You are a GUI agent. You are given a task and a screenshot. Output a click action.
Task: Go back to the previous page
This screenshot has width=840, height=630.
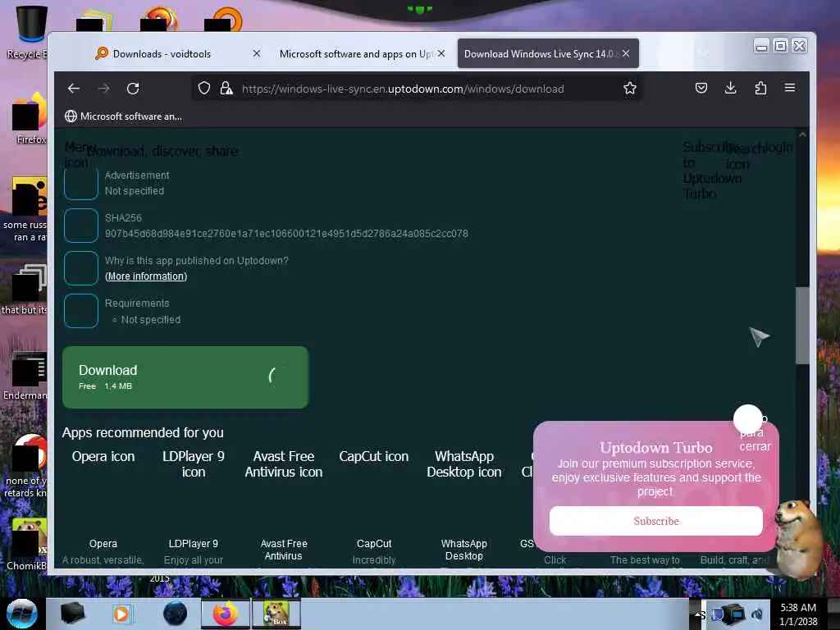[x=73, y=89]
